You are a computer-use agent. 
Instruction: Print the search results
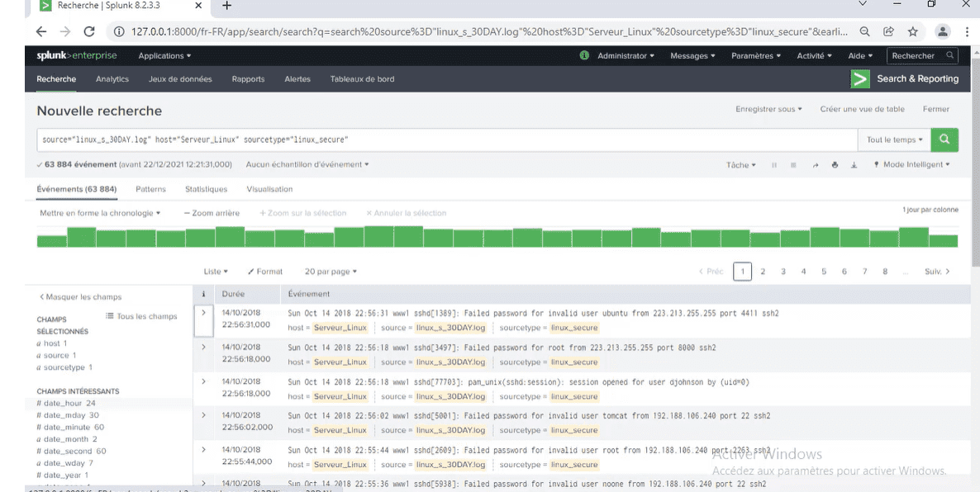point(835,165)
